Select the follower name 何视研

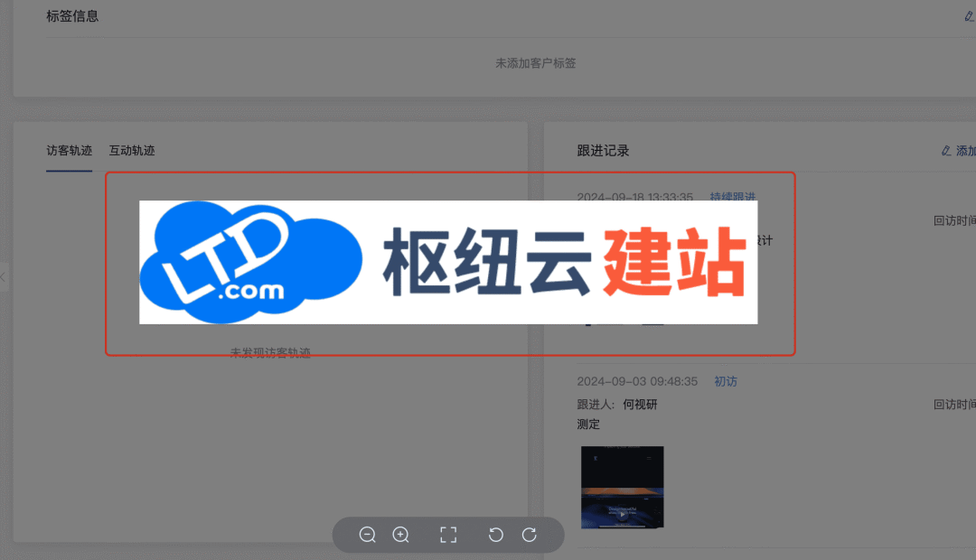[x=640, y=405]
